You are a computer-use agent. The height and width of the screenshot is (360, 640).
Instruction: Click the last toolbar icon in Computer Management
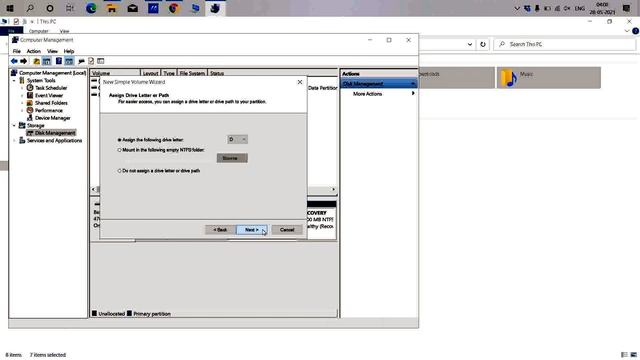point(101,61)
